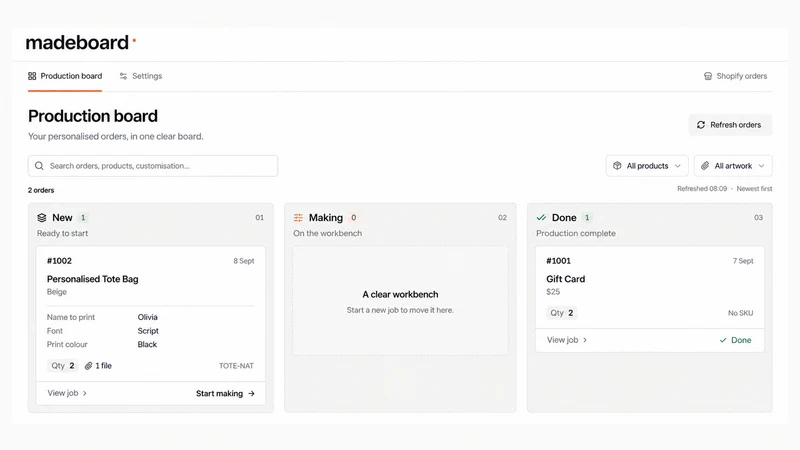This screenshot has width=800, height=450.
Task: Click the No SKU label
Action: pos(740,313)
